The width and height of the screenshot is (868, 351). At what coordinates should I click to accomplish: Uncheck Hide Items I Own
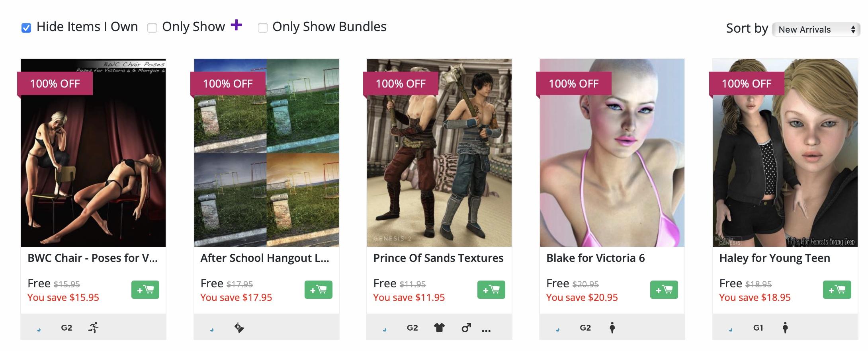(26, 28)
